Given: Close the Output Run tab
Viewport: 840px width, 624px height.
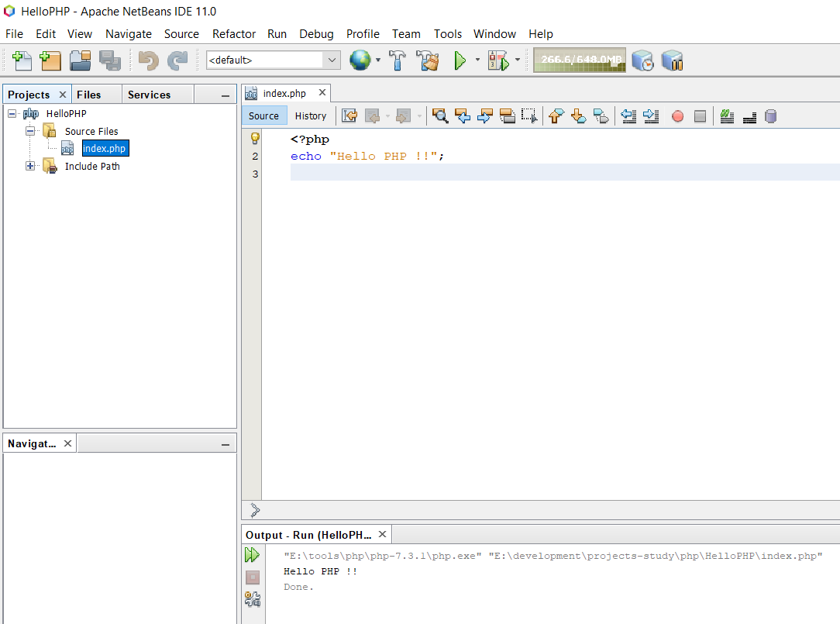Looking at the screenshot, I should [383, 535].
